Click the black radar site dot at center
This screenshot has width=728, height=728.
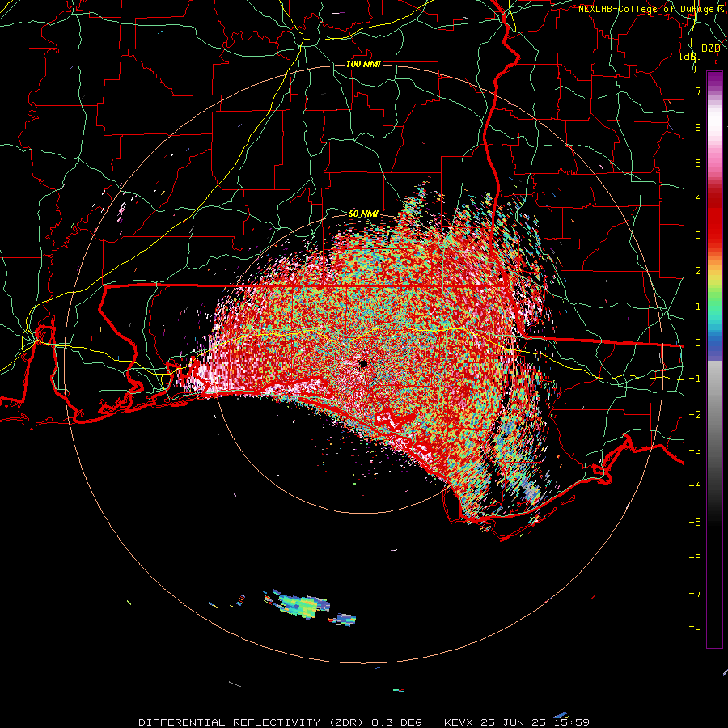click(363, 364)
